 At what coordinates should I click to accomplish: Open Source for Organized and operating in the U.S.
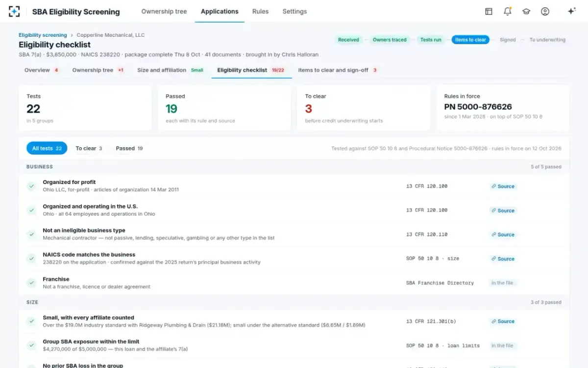(x=503, y=210)
